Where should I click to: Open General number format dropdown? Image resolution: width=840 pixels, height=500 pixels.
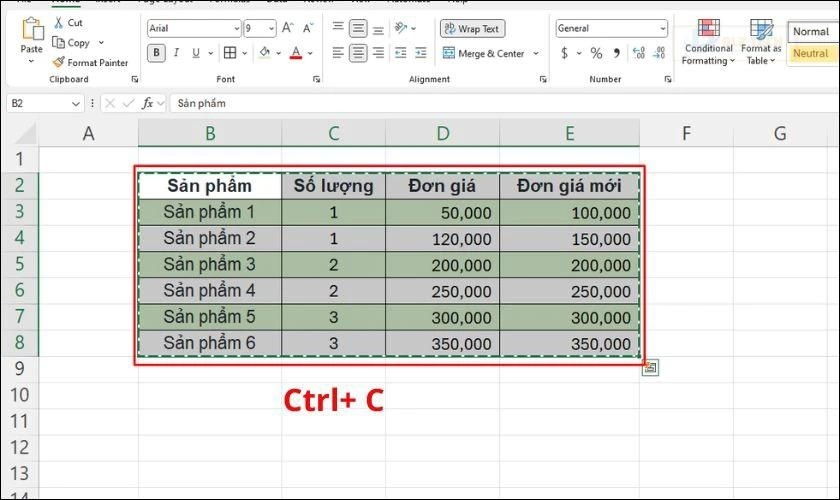click(x=663, y=28)
